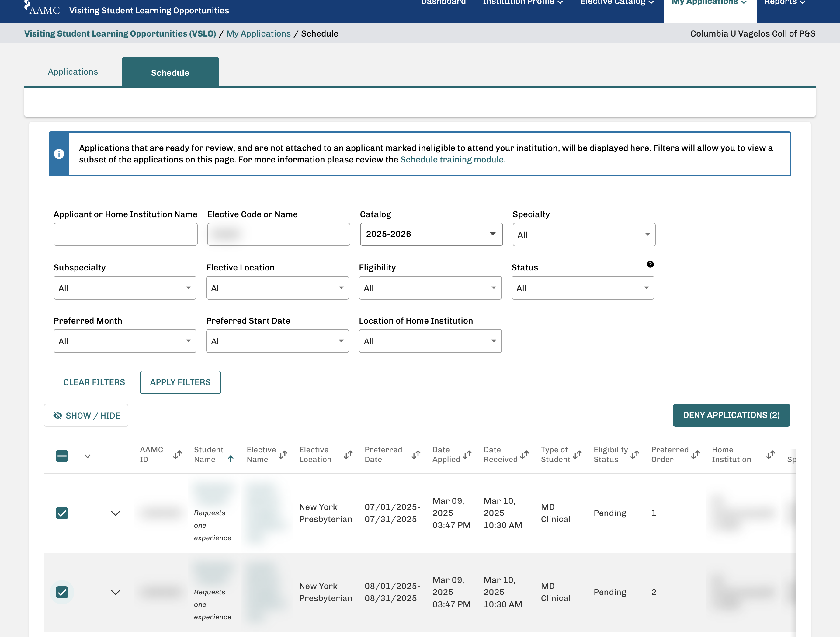Expand the 07/01/2025 application row details

(116, 513)
